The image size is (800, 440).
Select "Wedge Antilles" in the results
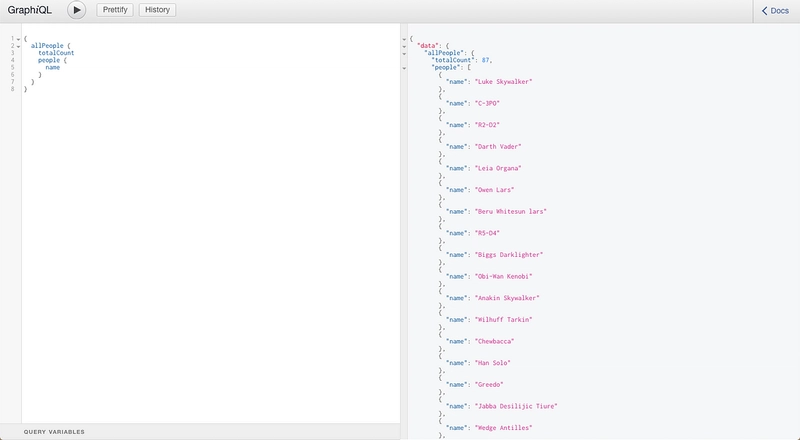(504, 428)
